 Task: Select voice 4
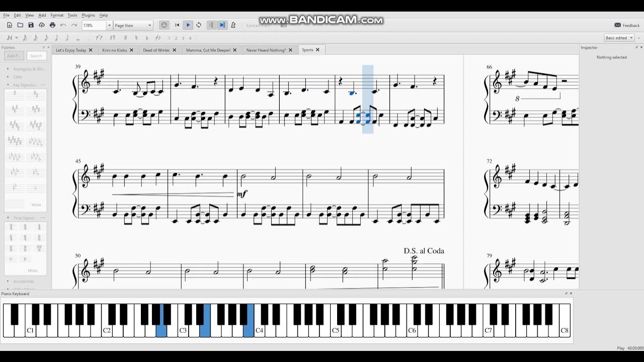click(x=190, y=38)
